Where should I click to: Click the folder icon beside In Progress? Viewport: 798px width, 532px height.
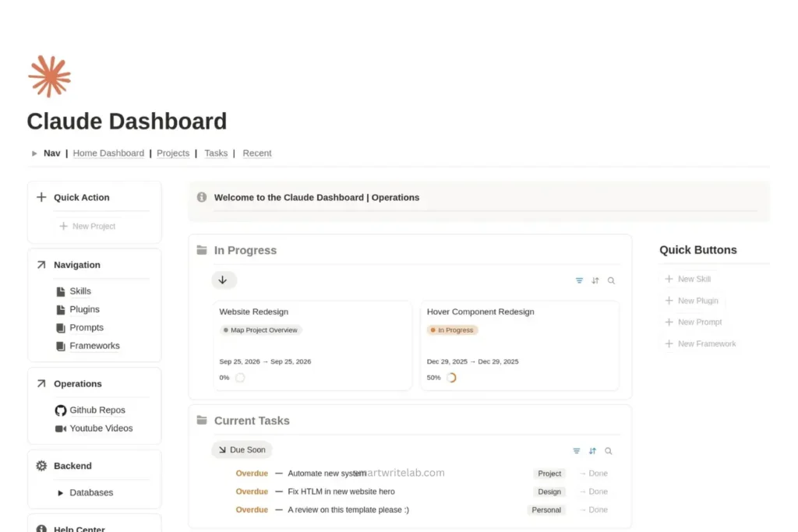pyautogui.click(x=202, y=250)
